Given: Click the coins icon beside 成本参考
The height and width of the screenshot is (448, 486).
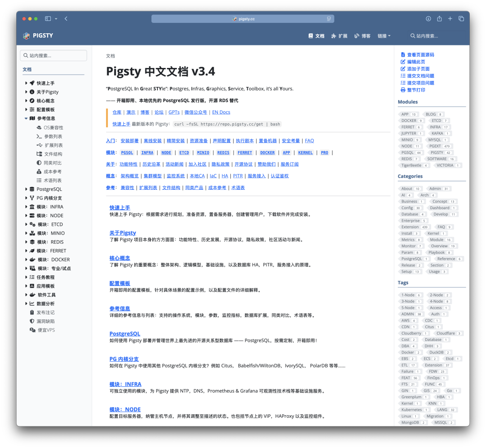Looking at the screenshot, I should 39,171.
